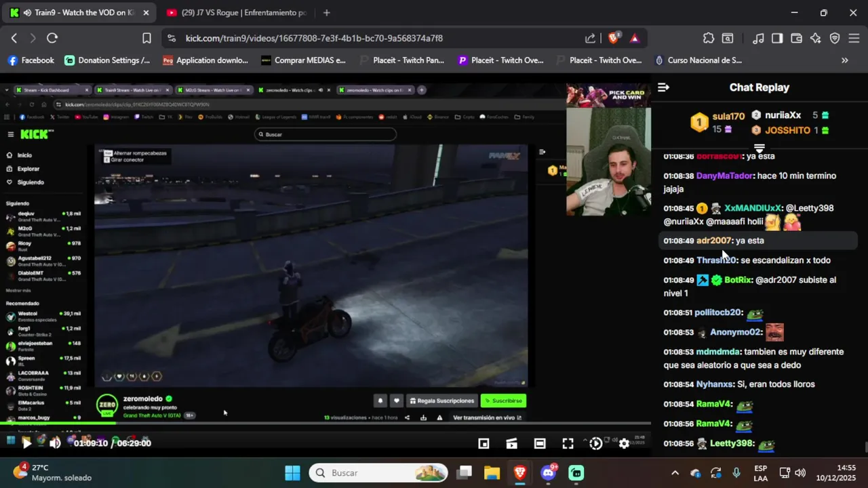Share this page from address bar
Viewport: 868px width, 488px height.
coord(590,38)
